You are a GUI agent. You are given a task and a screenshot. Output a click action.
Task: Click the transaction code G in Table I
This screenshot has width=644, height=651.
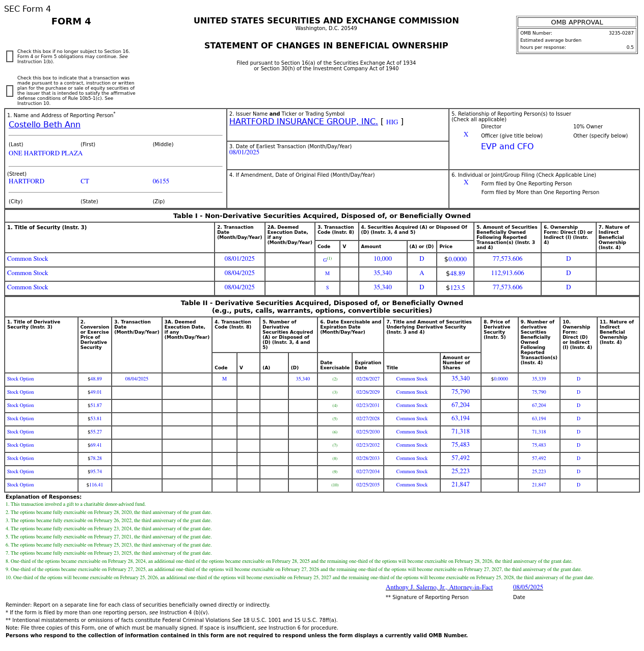[325, 260]
